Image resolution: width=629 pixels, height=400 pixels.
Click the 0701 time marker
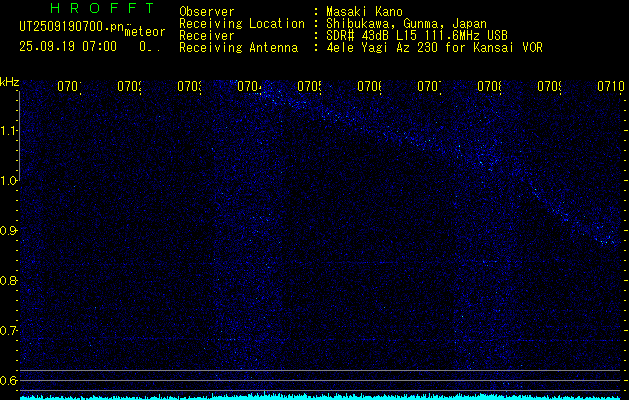pos(69,86)
